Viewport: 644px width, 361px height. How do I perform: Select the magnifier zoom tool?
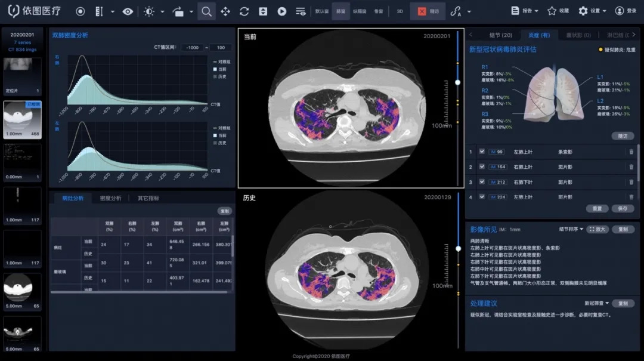click(x=206, y=11)
